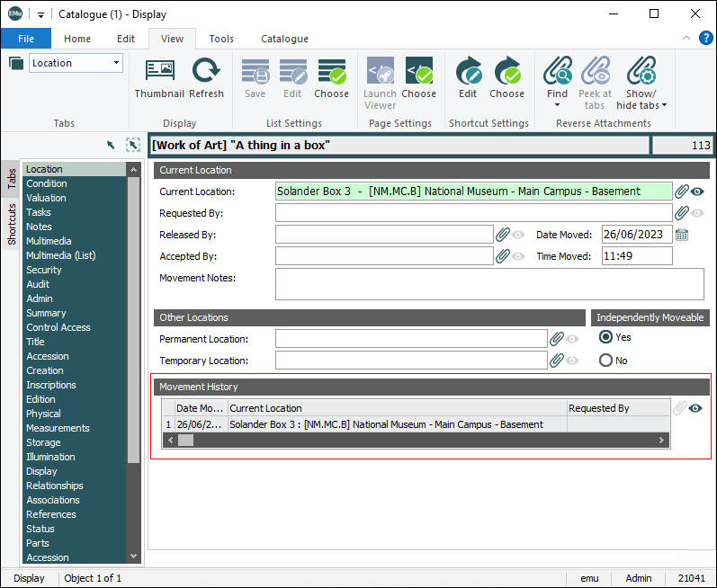Open the Valuation tab in sidebar
Screen dimensions: 717x588
(x=46, y=198)
